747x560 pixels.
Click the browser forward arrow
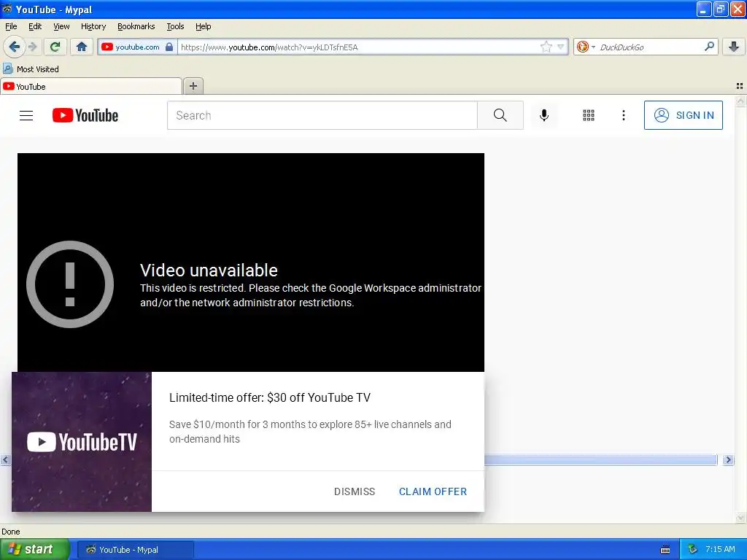click(x=32, y=47)
